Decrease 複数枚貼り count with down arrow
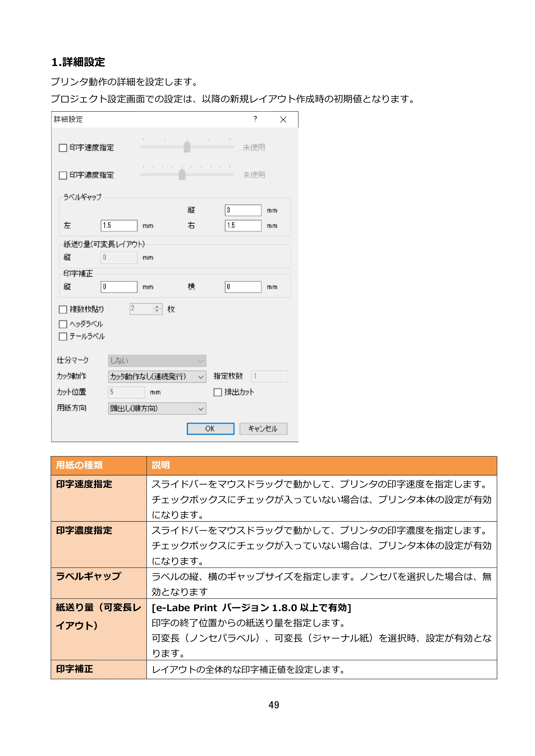 pyautogui.click(x=157, y=311)
